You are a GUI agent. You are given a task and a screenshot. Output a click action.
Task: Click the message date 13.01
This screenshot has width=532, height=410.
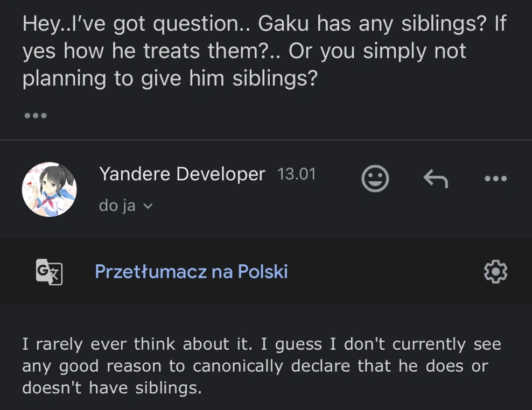[x=296, y=174]
